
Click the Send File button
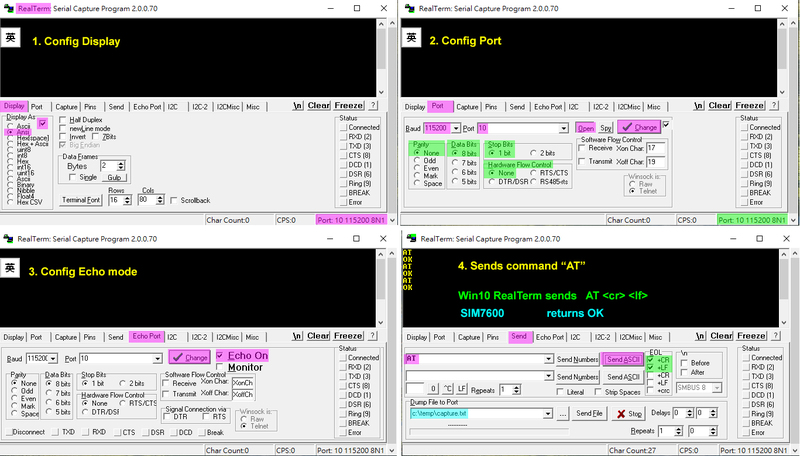coord(589,413)
